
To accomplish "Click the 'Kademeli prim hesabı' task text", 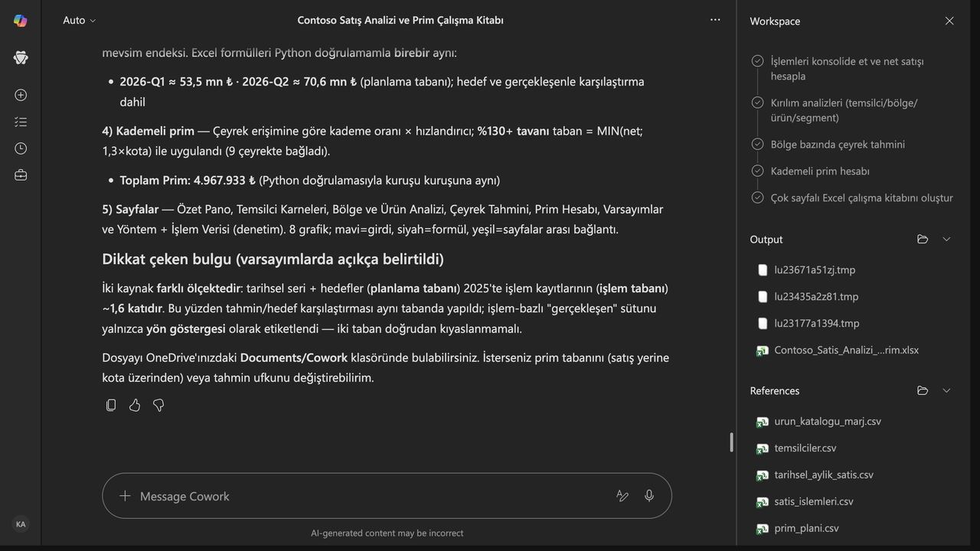I will pyautogui.click(x=820, y=171).
